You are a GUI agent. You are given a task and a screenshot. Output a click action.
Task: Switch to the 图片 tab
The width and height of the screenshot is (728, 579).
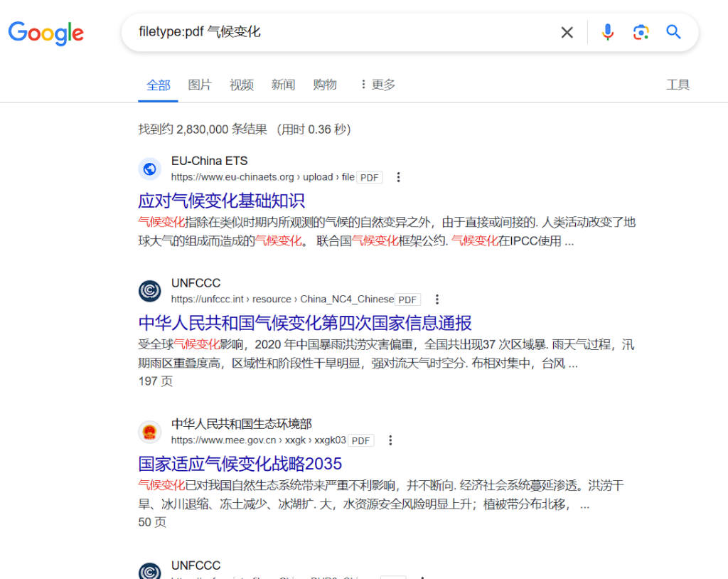tap(200, 85)
